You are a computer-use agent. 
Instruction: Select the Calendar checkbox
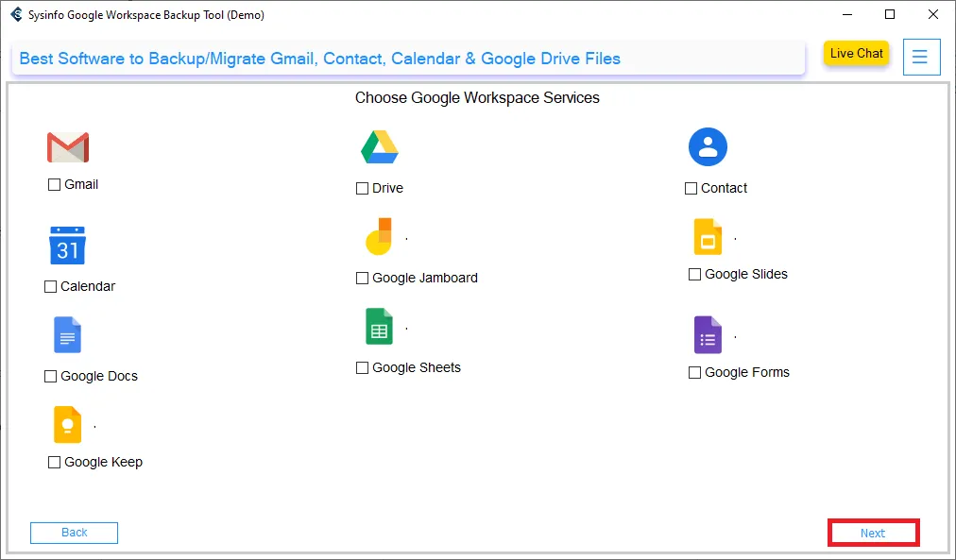click(x=51, y=287)
